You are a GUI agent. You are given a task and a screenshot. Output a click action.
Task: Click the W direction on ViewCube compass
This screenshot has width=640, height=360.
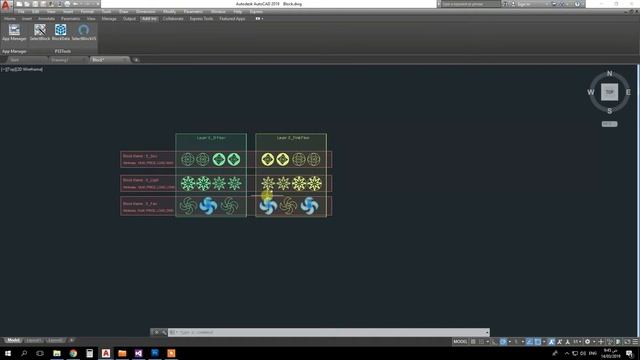coord(591,92)
